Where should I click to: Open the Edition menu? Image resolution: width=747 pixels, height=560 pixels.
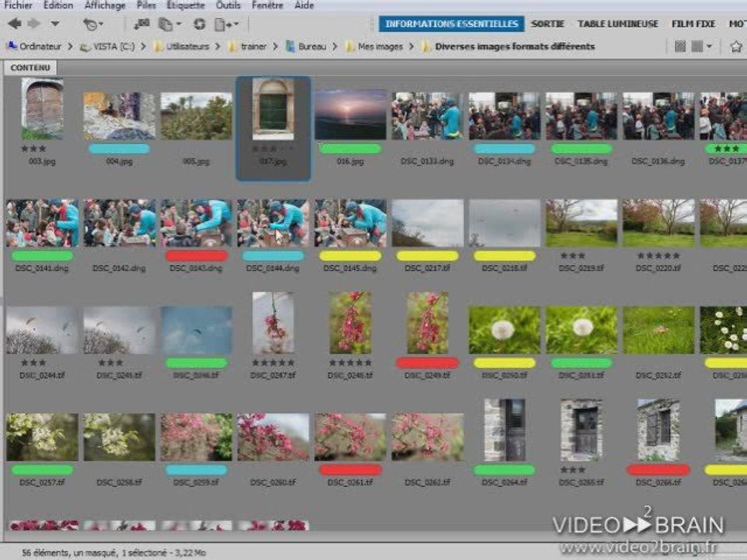pos(58,5)
